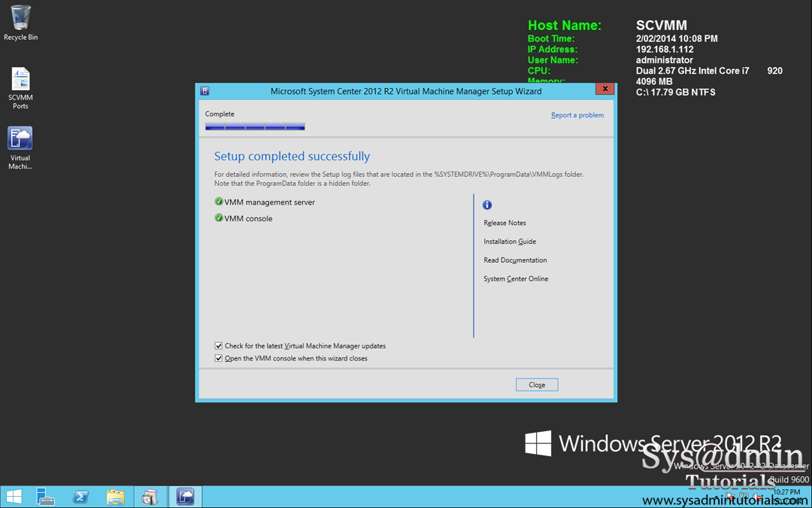Viewport: 812px width, 508px height.
Task: Open the SCVMM Ports document icon
Action: coord(21,87)
